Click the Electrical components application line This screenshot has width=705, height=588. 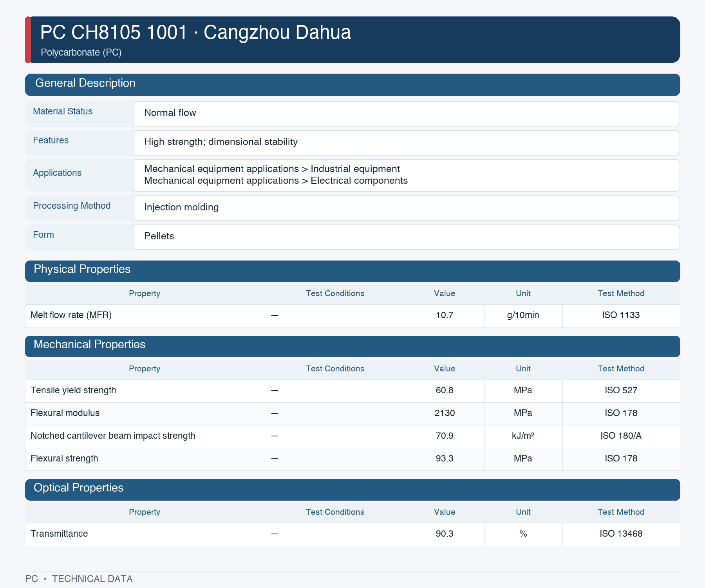[276, 181]
